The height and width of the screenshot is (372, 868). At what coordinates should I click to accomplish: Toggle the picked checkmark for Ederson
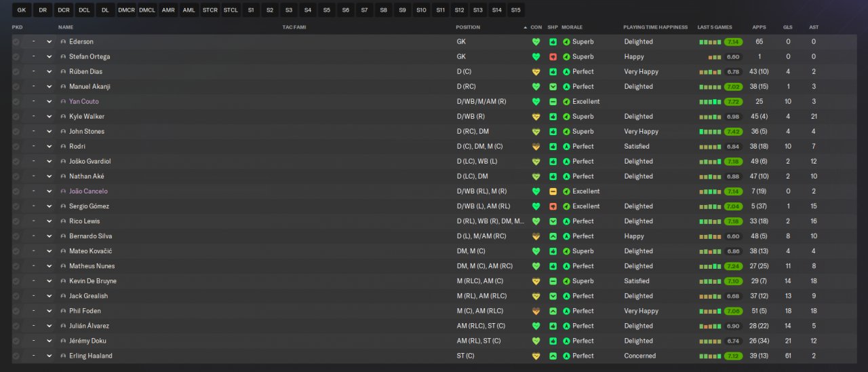tap(16, 41)
